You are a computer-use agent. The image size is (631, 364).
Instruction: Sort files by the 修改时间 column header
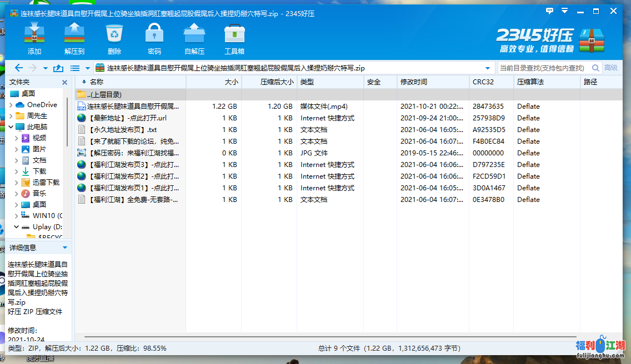(414, 82)
